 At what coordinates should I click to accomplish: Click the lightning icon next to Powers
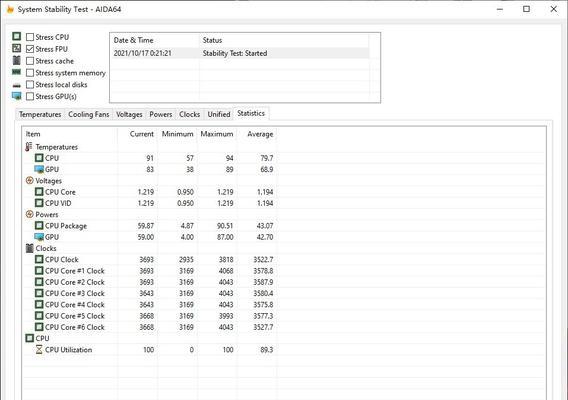(30, 214)
